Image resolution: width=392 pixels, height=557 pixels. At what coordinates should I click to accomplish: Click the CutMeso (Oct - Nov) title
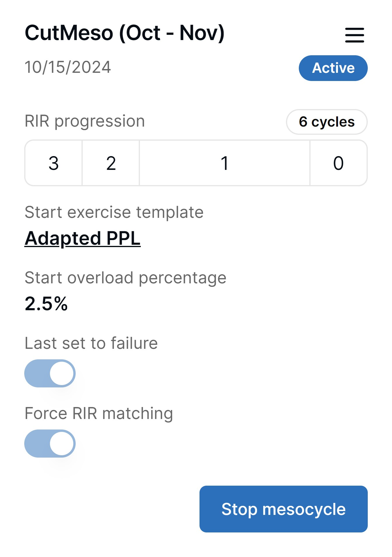click(x=125, y=33)
